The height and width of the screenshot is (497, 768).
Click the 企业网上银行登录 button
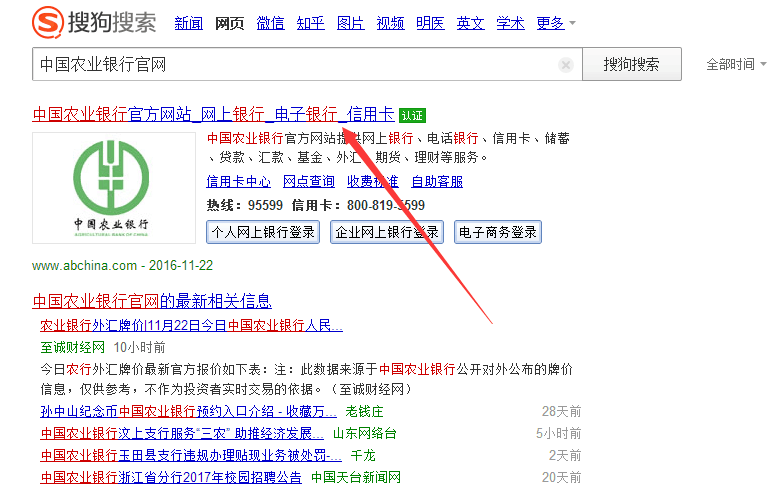point(387,232)
